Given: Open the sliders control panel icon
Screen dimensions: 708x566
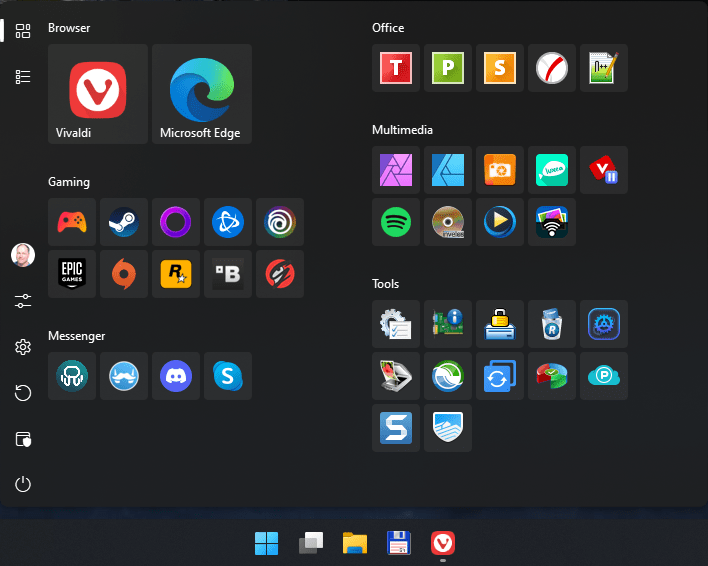Looking at the screenshot, I should [23, 301].
